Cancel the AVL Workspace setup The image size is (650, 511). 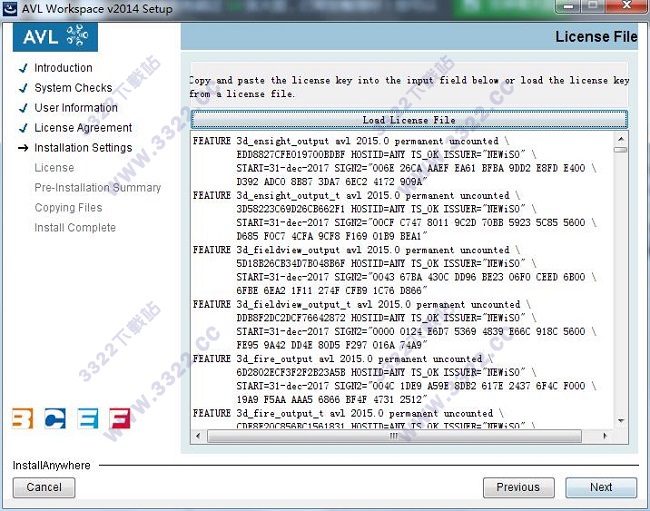pos(44,487)
